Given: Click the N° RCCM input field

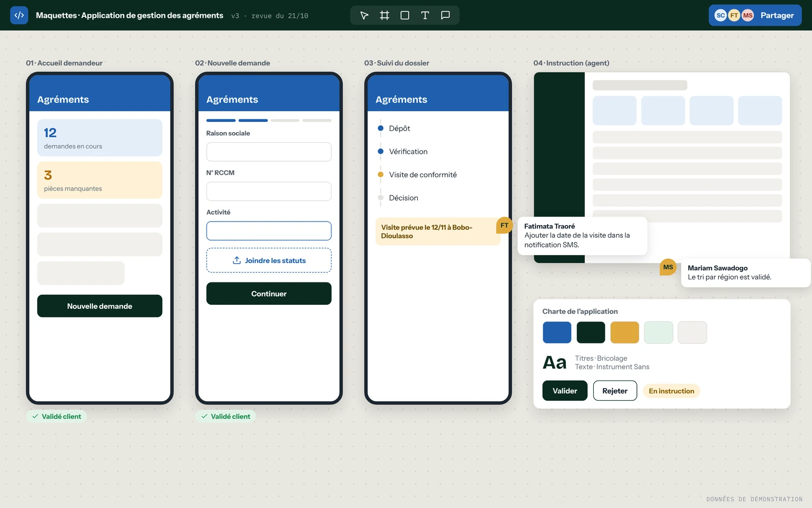Looking at the screenshot, I should (x=269, y=192).
